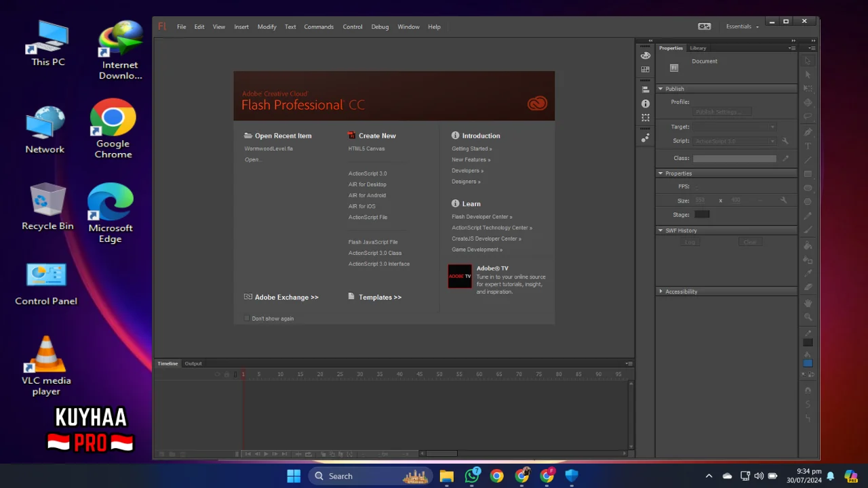Select the Subselection tool

coord(808,75)
